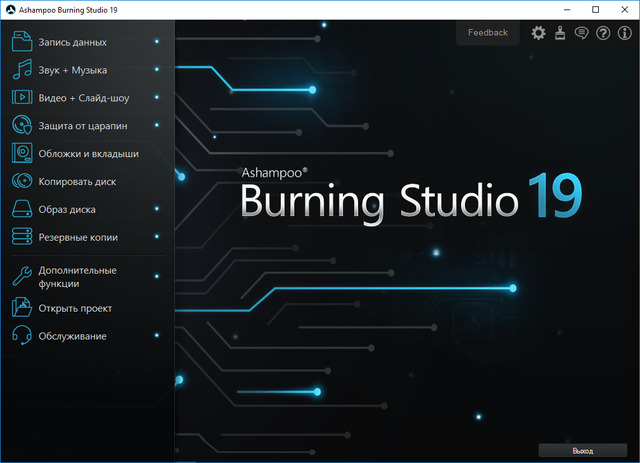Click the Запись данных folder icon
The height and width of the screenshot is (463, 640).
coord(23,42)
